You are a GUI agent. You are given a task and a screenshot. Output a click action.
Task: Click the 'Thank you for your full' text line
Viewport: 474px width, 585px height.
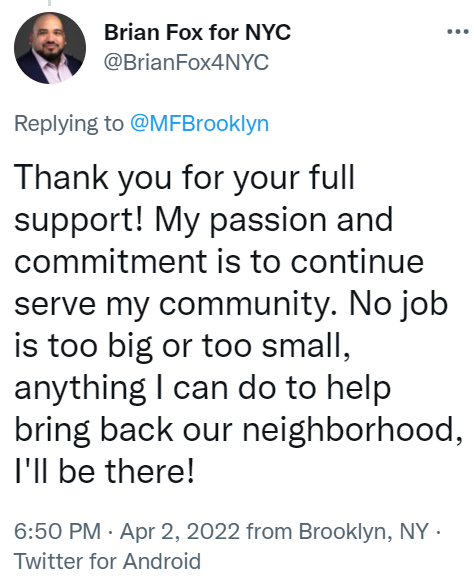(184, 178)
